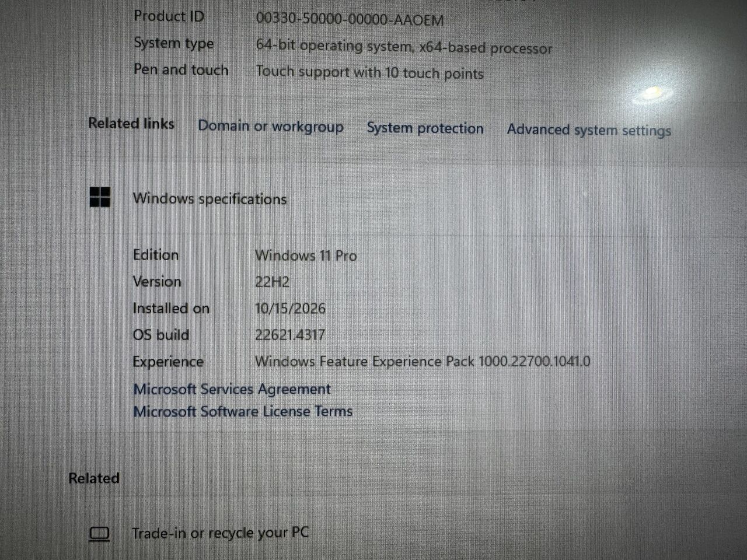The width and height of the screenshot is (747, 560).
Task: Open the System protection link
Action: (425, 128)
